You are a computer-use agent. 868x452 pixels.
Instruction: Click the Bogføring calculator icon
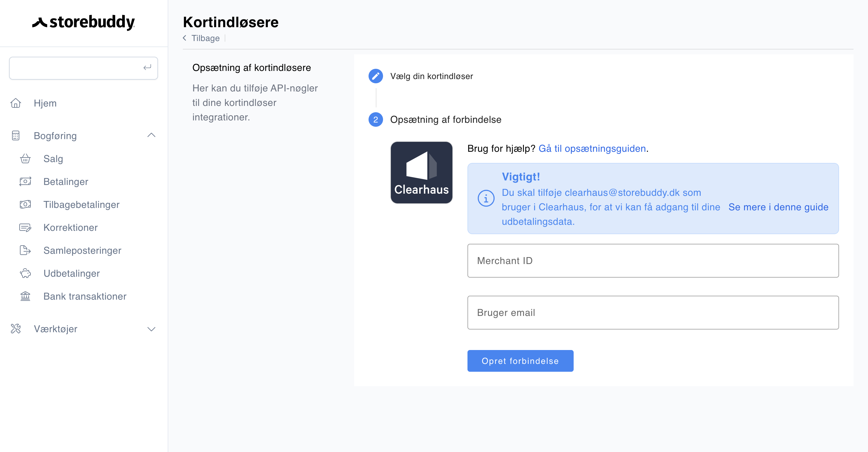pos(16,135)
